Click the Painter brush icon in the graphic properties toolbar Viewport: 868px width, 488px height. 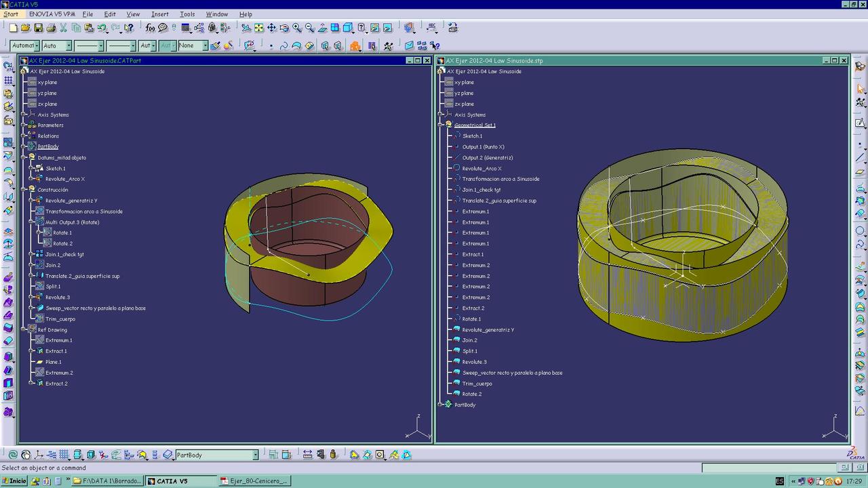pos(216,45)
